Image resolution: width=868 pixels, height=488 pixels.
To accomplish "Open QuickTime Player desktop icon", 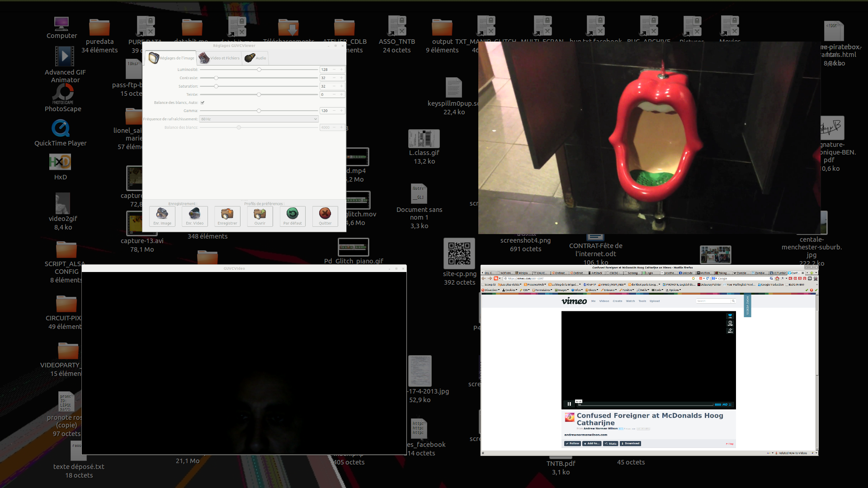I will pyautogui.click(x=61, y=129).
